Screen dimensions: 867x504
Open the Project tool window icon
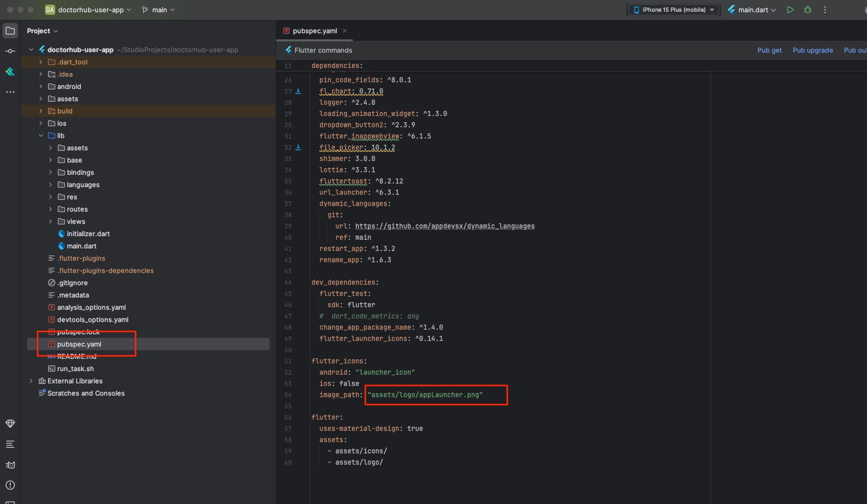click(x=10, y=31)
